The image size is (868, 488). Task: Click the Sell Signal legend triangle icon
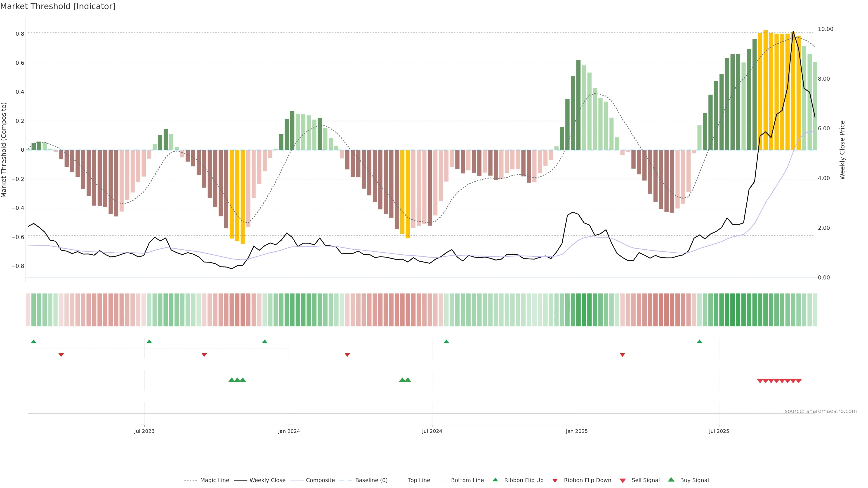(623, 480)
